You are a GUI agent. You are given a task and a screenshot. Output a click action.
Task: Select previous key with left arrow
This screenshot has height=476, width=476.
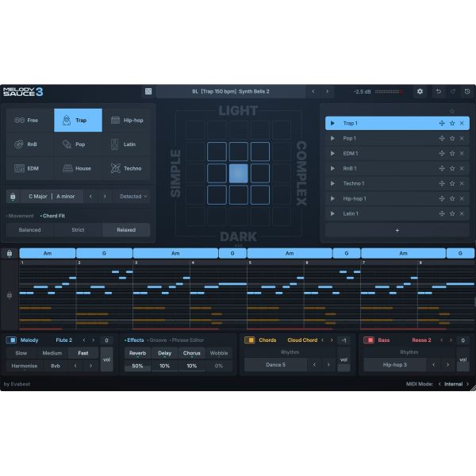pyautogui.click(x=90, y=197)
